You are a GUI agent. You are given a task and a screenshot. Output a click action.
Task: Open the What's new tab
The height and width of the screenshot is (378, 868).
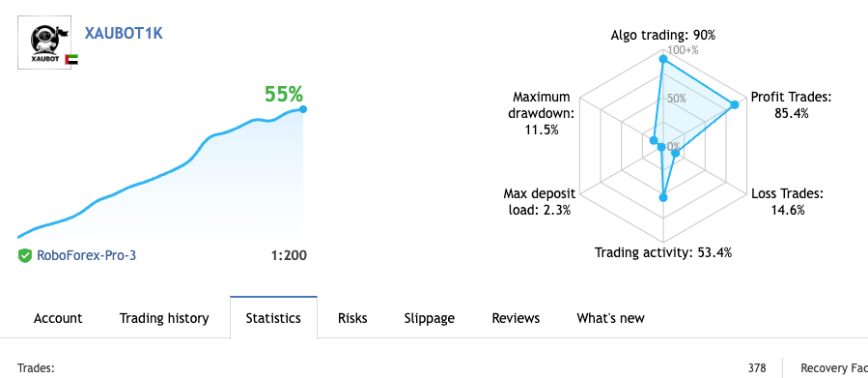(x=610, y=318)
